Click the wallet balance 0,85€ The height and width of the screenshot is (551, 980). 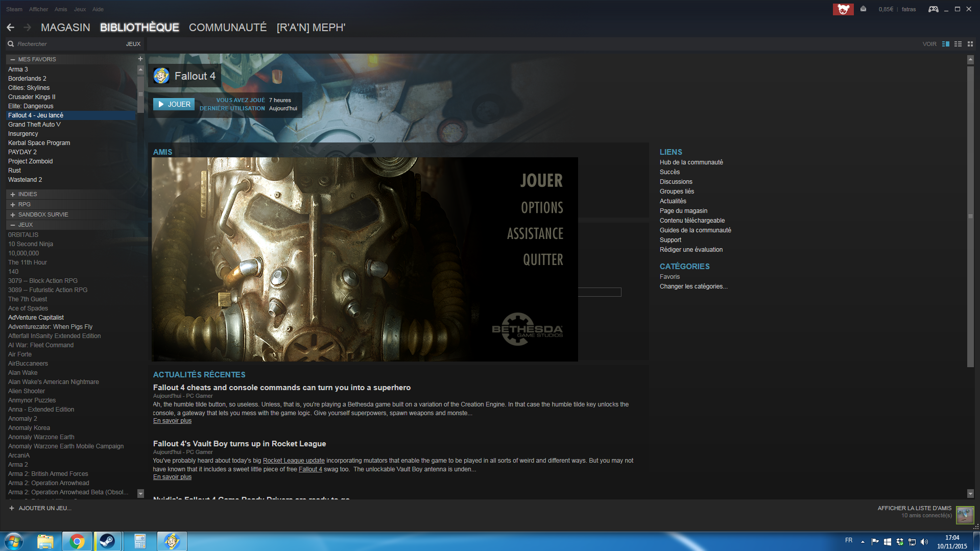(x=886, y=9)
